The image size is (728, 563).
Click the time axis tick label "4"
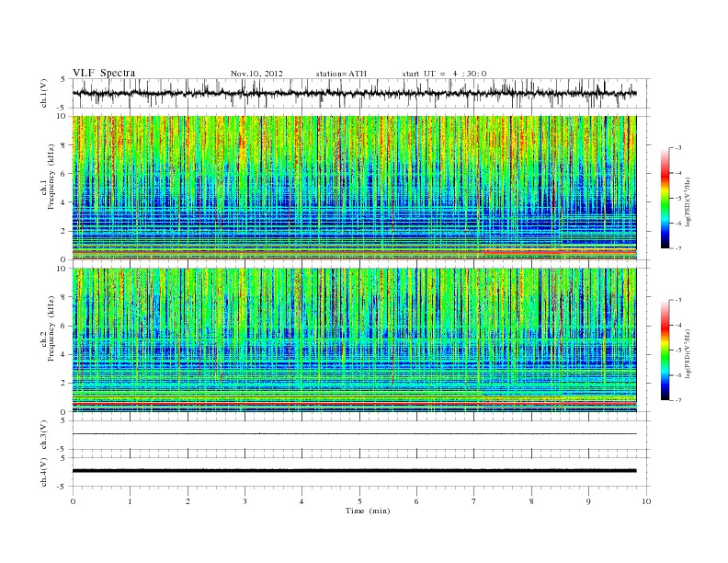(301, 501)
